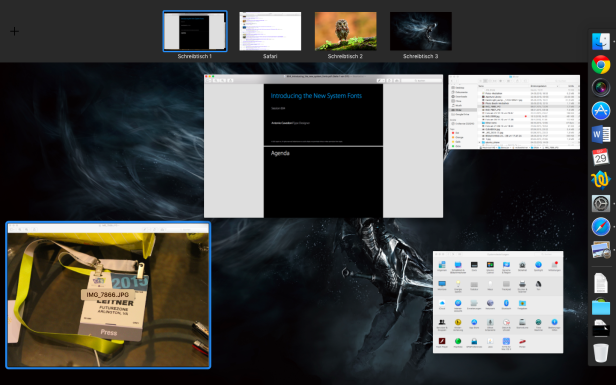
Task: Launch Safari compass icon in dock
Action: click(x=601, y=227)
